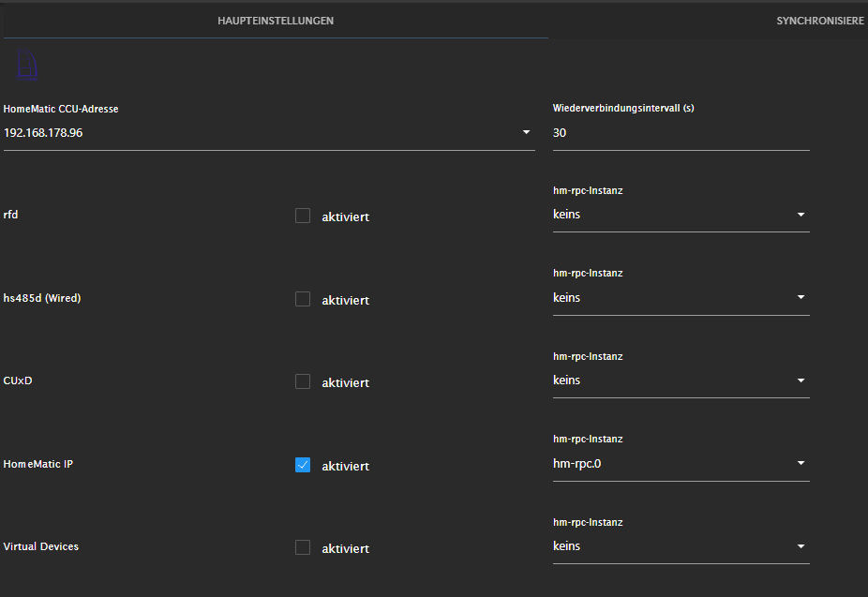Open the HomeMatic CCU-Adresse dropdown
Viewport: 868px width, 597px height.
pyautogui.click(x=269, y=133)
